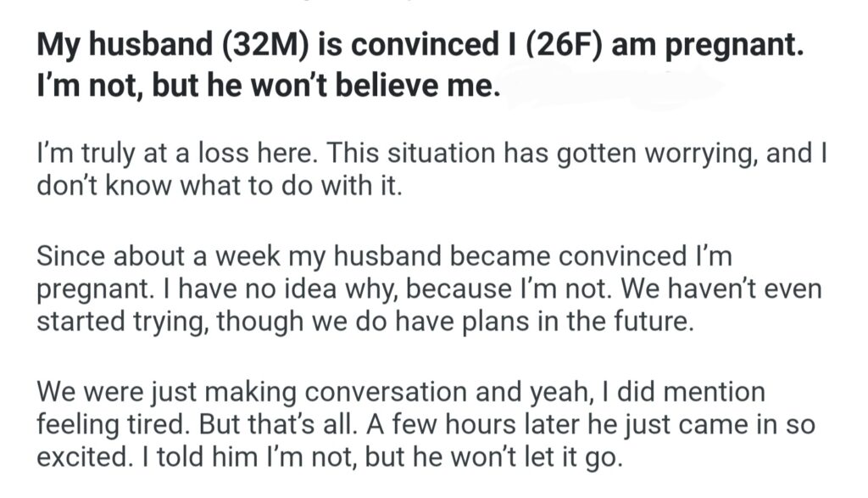Click the line "don't know what to do with it."

(217, 185)
